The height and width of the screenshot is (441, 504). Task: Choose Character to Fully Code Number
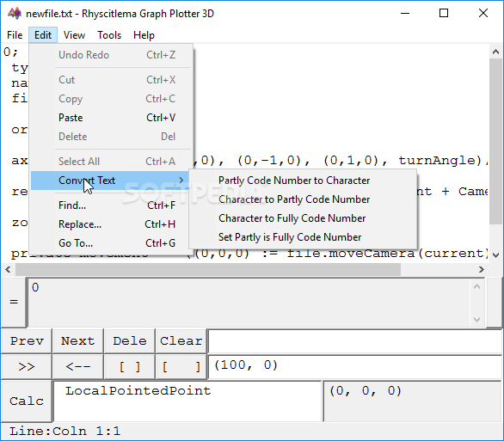point(303,218)
